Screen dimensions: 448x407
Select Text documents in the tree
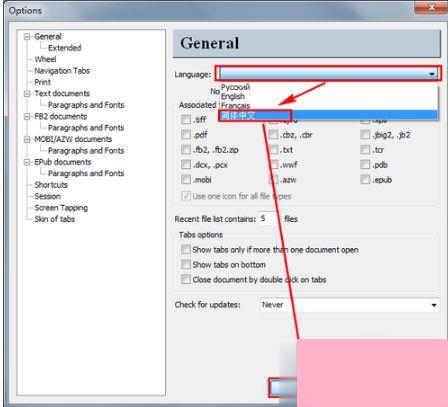pyautogui.click(x=62, y=94)
